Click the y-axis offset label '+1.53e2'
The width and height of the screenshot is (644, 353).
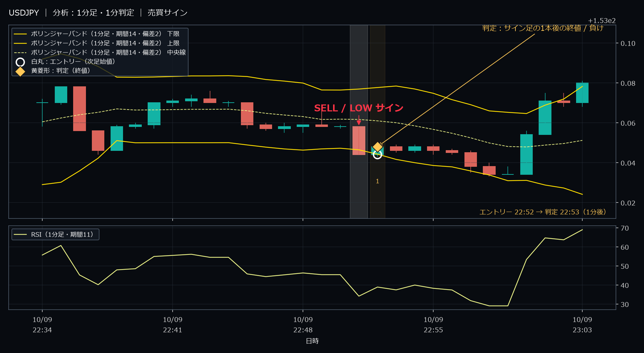602,21
